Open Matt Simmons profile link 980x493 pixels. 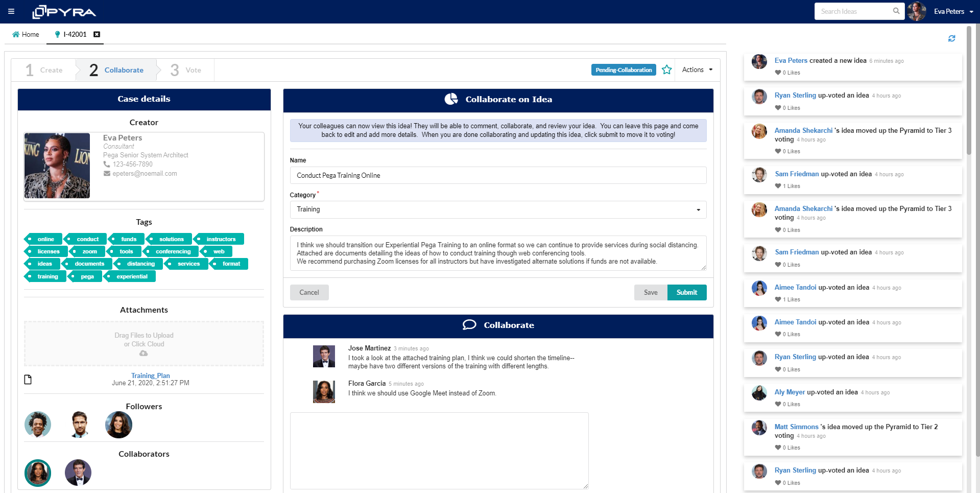pos(796,427)
